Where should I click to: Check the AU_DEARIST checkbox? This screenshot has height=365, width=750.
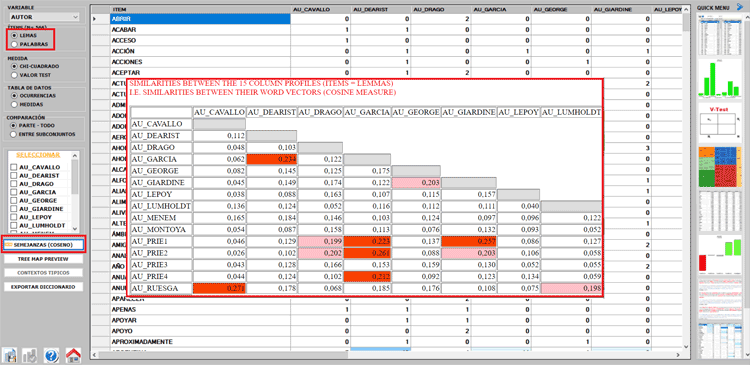13,176
